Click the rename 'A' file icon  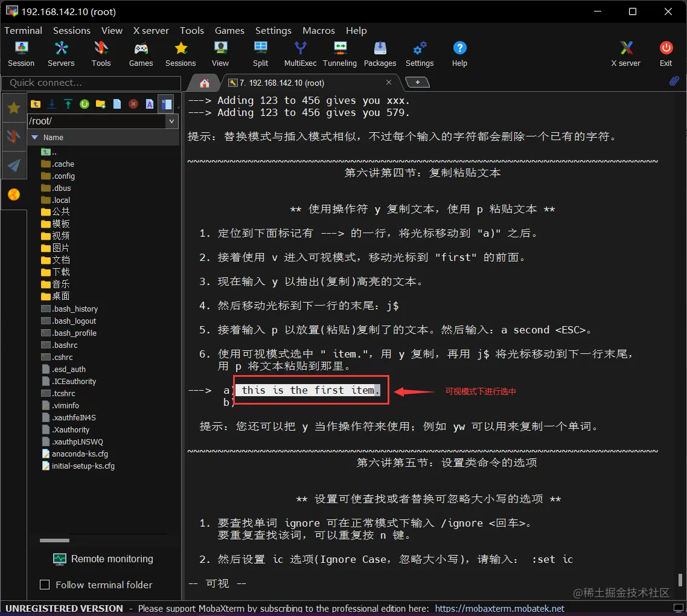pos(149,104)
